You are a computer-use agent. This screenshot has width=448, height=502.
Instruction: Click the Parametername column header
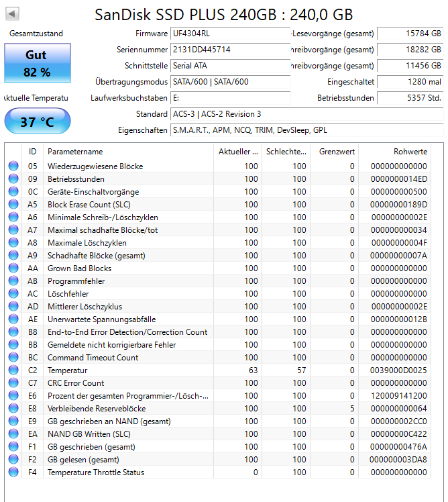[128, 152]
